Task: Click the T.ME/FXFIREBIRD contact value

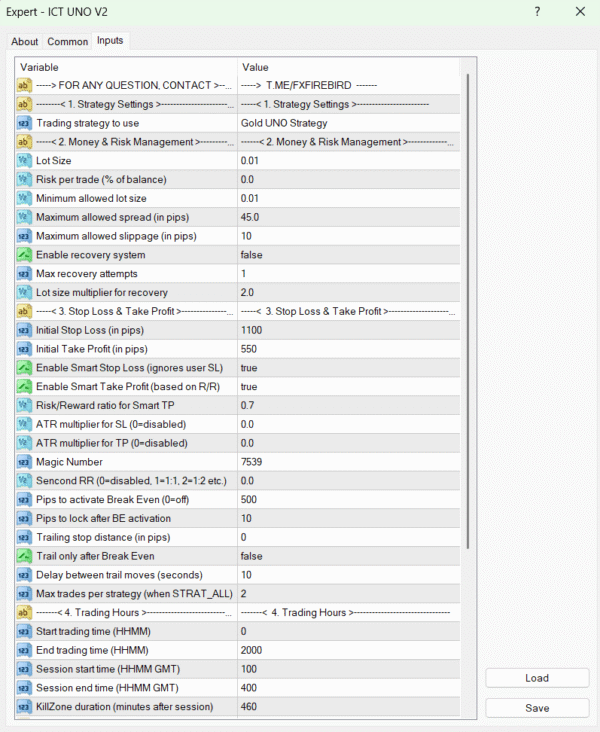Action: point(309,85)
